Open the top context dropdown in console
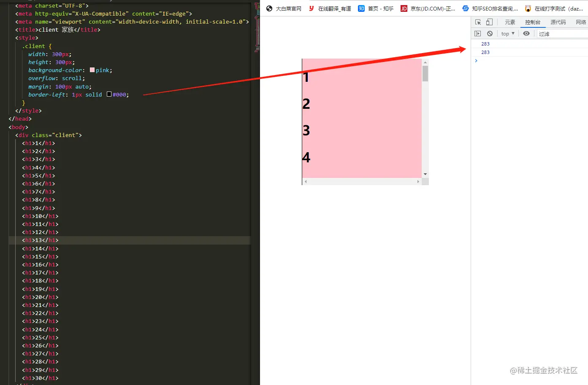The width and height of the screenshot is (588, 385). [x=508, y=34]
